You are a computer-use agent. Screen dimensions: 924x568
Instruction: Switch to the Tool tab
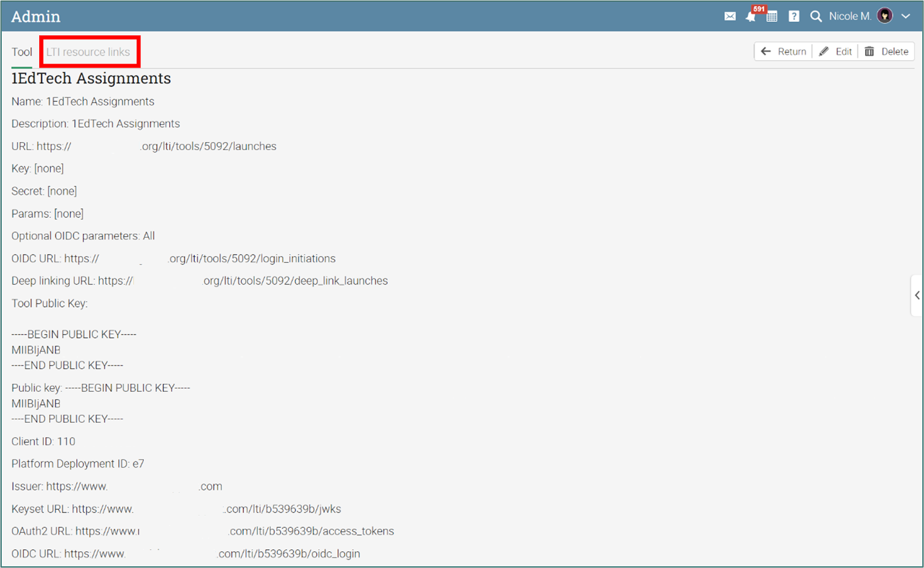[x=22, y=52]
